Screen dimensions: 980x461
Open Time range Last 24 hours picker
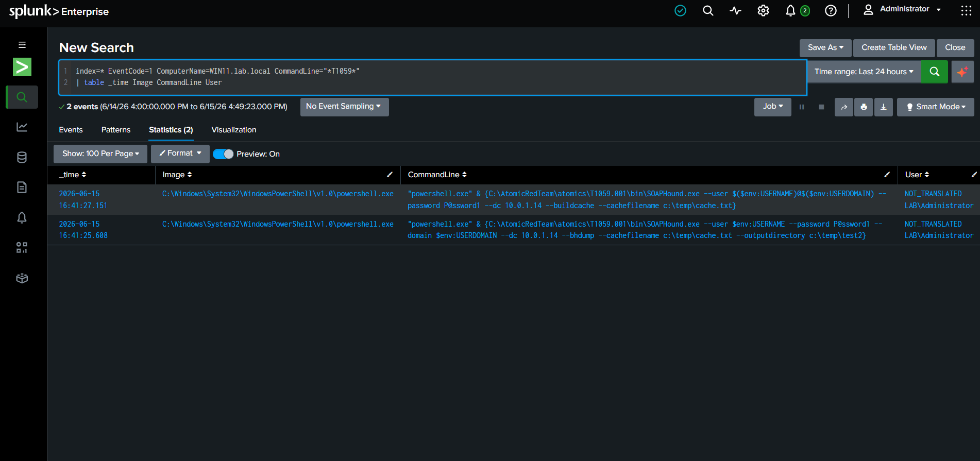(x=864, y=72)
